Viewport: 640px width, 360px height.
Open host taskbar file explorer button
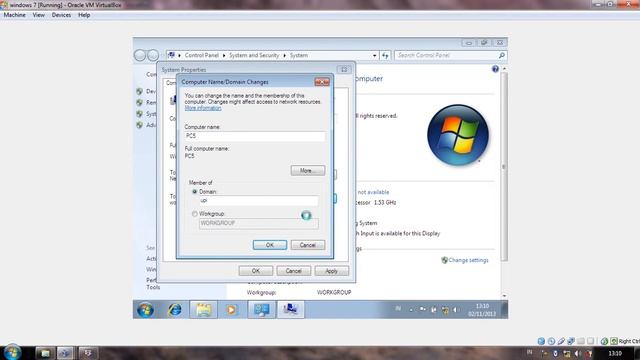click(45, 353)
